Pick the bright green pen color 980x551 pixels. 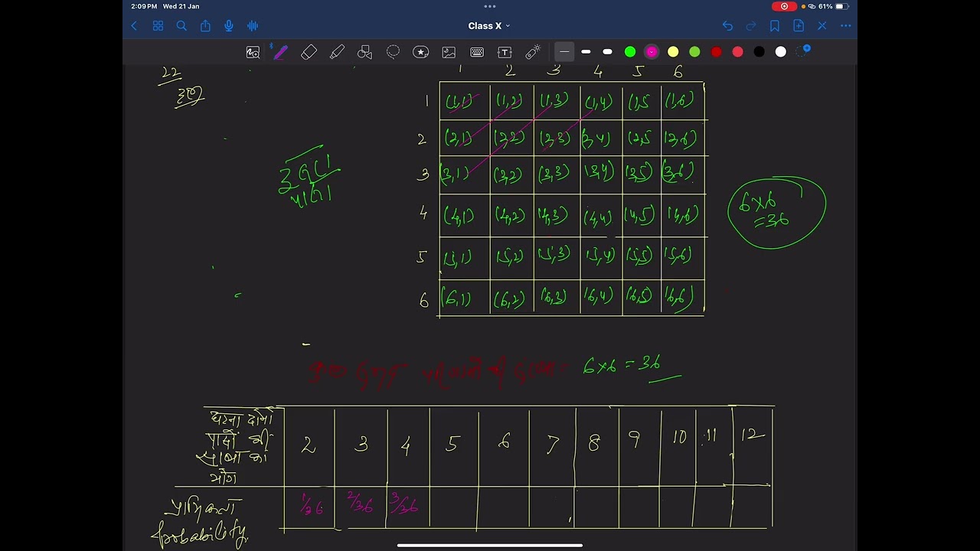[x=630, y=52]
